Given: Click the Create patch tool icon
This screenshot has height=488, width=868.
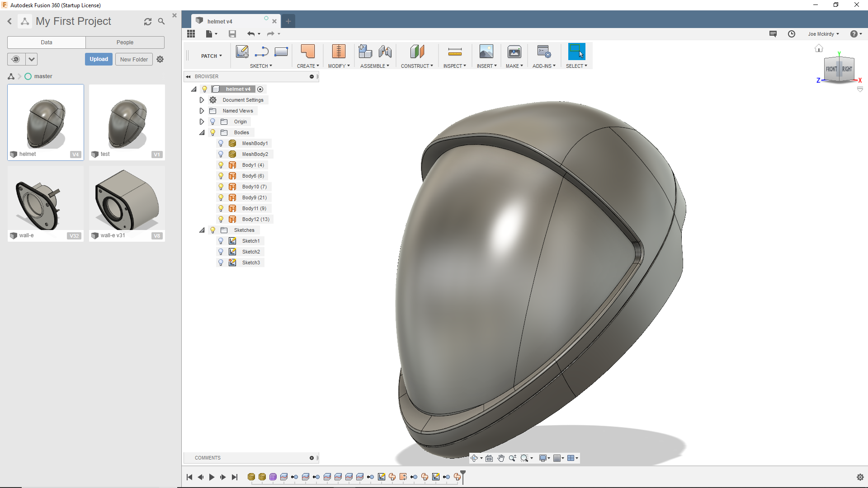Looking at the screenshot, I should [x=307, y=52].
